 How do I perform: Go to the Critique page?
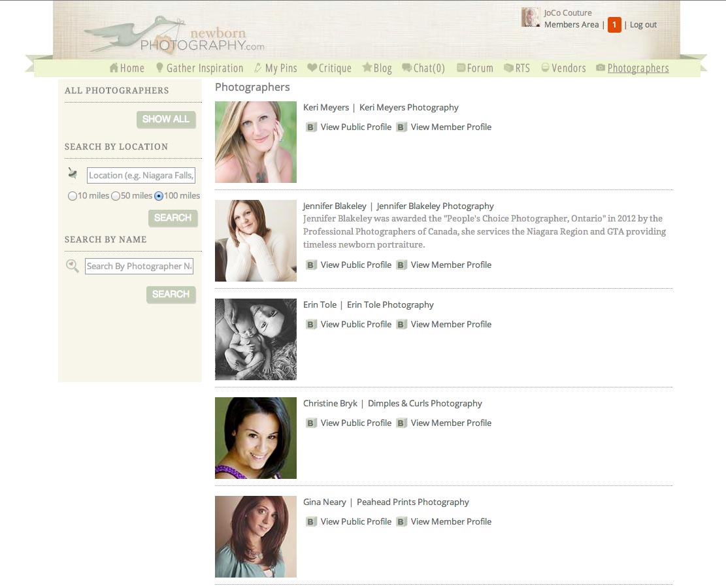pos(329,68)
